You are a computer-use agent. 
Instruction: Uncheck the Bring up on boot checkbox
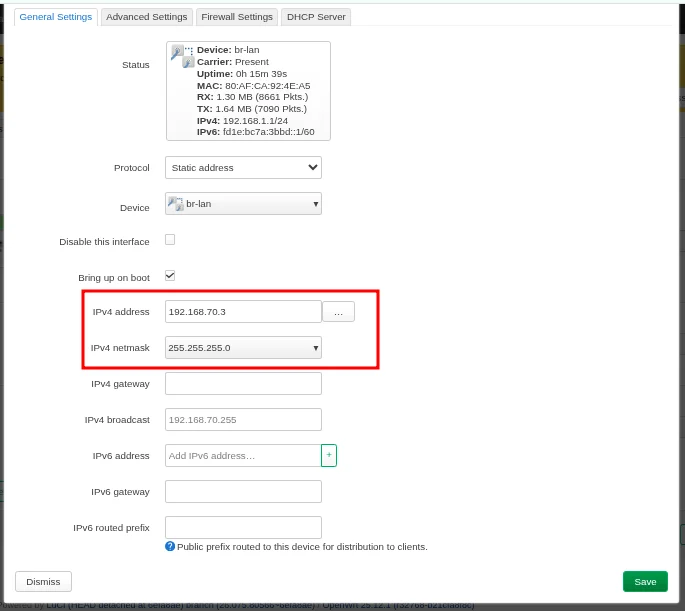[x=170, y=276]
